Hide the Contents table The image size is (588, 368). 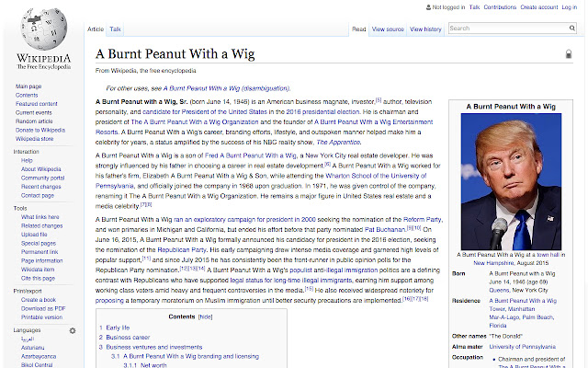tap(205, 316)
